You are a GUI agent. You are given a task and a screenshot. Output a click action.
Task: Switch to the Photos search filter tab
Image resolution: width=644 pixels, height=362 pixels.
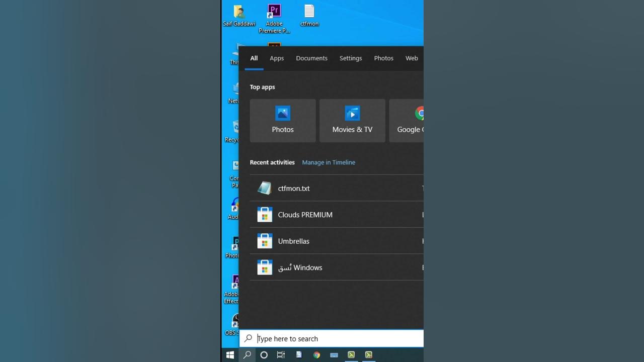384,58
